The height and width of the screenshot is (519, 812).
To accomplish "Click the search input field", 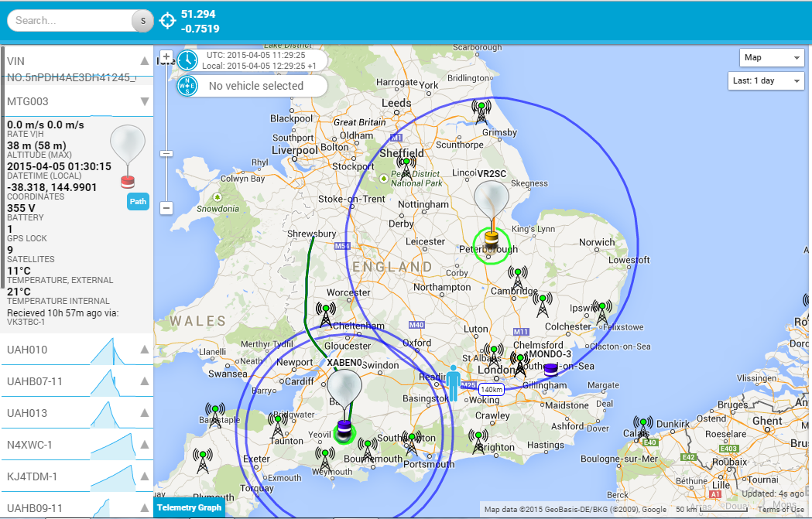I will point(70,21).
